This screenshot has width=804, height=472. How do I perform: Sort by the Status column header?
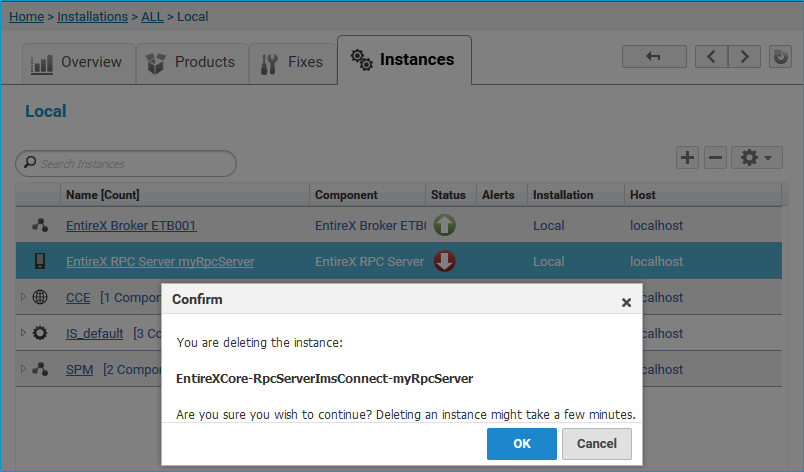pyautogui.click(x=451, y=195)
